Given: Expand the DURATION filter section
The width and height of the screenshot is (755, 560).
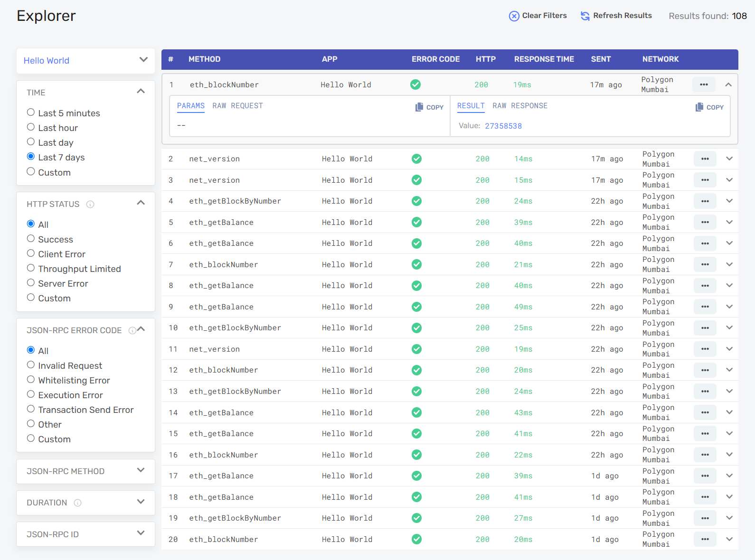Looking at the screenshot, I should tap(141, 502).
